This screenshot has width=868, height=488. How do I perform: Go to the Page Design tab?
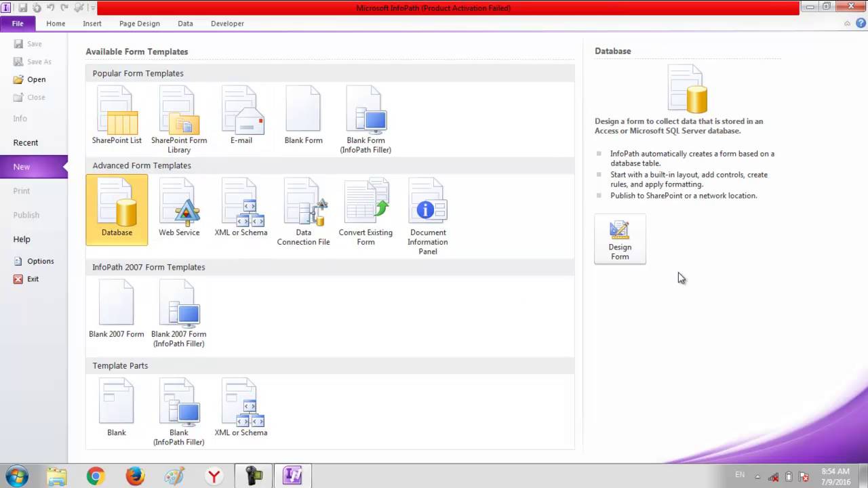(140, 24)
